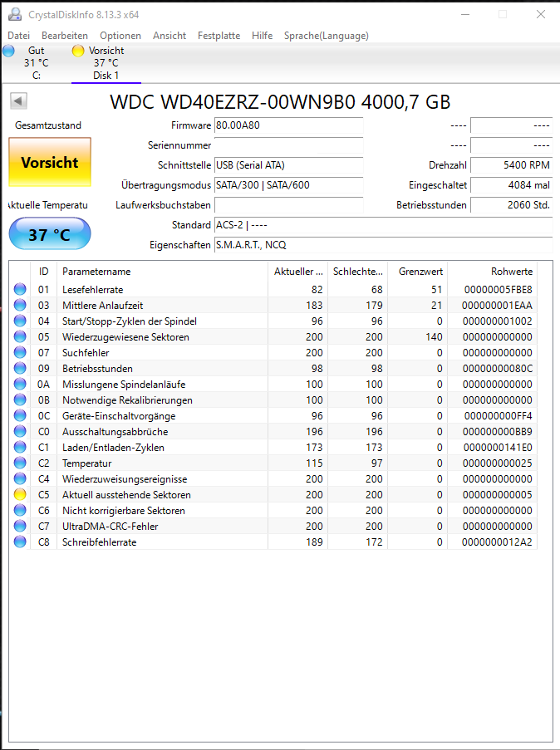Click the previous disk arrow button

[18, 101]
